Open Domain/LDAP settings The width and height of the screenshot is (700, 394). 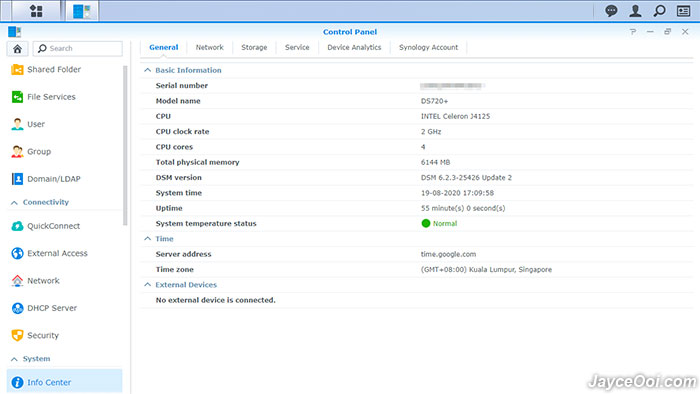(x=54, y=179)
